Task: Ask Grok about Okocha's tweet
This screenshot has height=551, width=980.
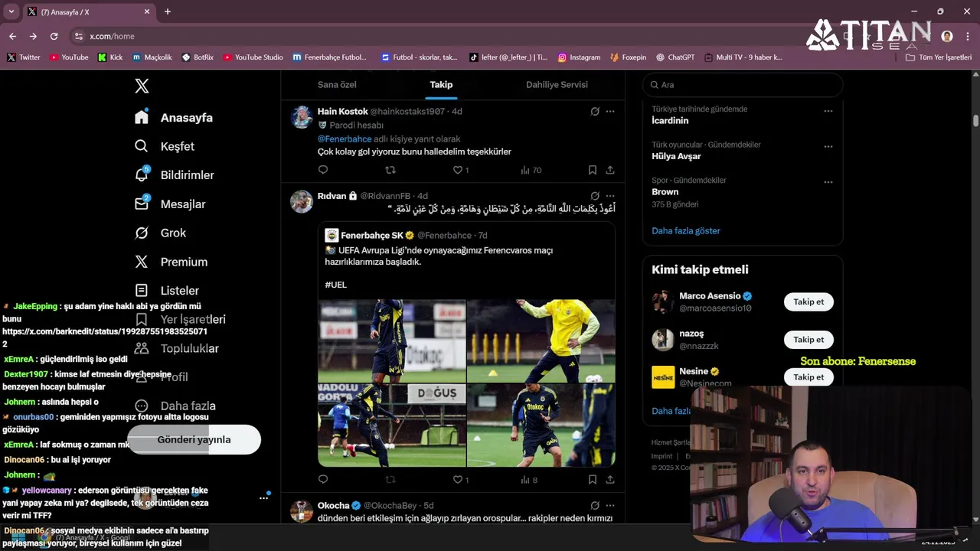Action: tap(595, 505)
